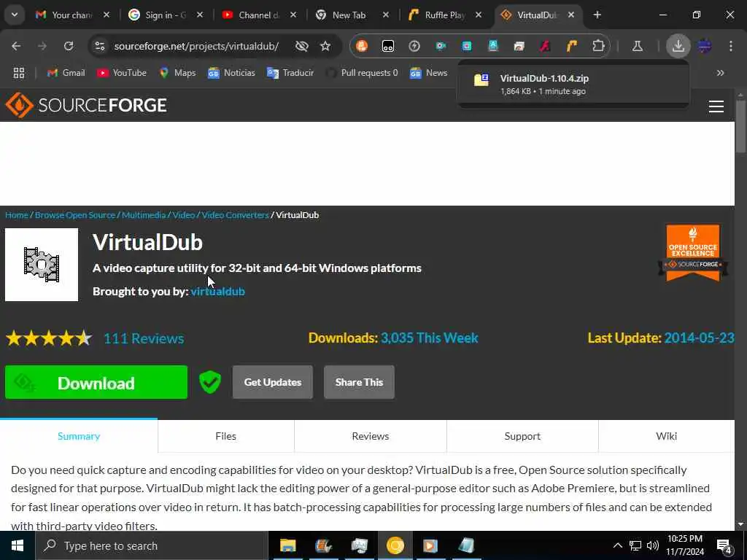Open the News bookmark
Image resolution: width=747 pixels, height=560 pixels.
click(429, 73)
